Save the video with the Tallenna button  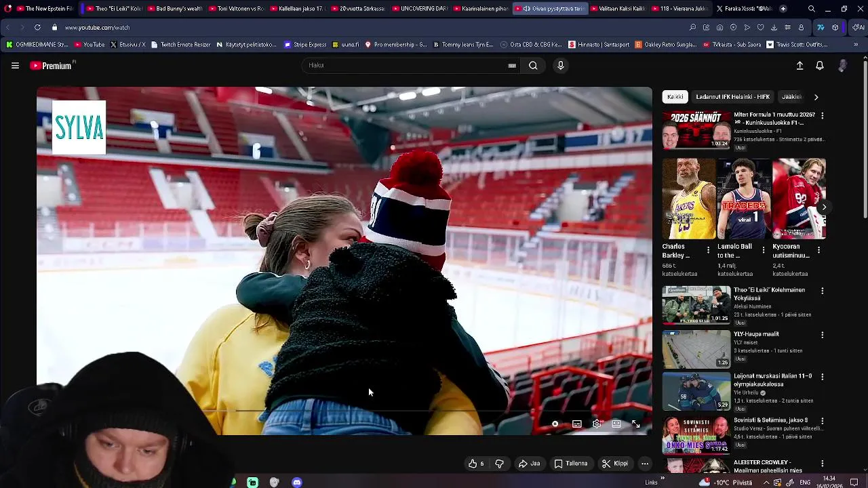click(x=571, y=464)
